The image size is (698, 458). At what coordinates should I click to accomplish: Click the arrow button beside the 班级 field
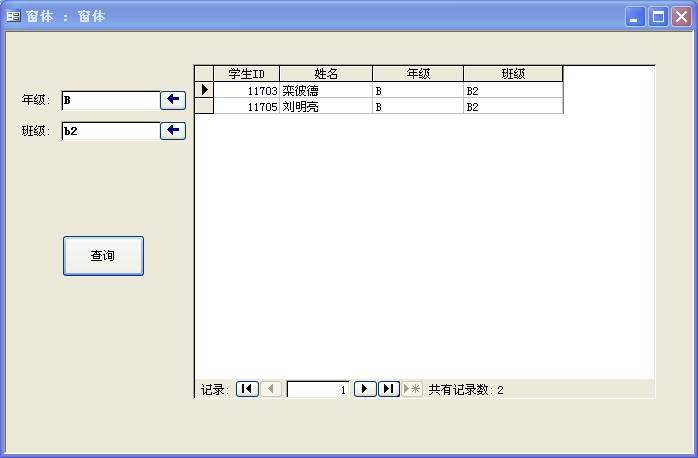coord(173,131)
